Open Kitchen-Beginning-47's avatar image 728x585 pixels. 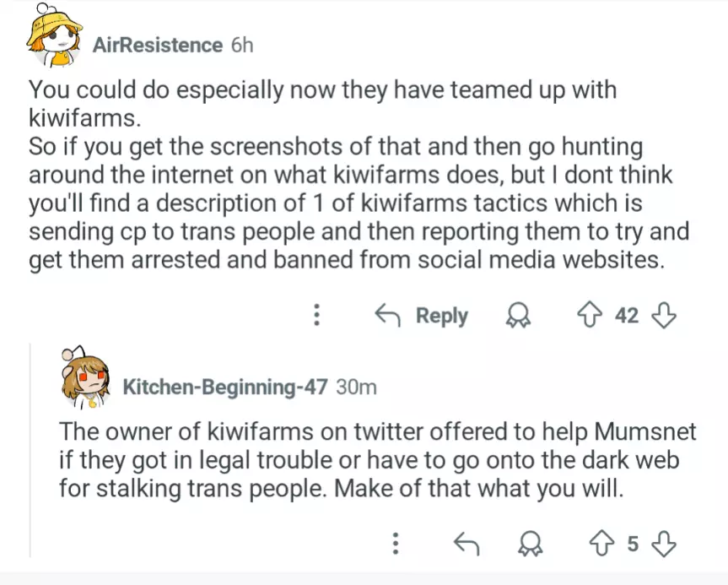tap(85, 376)
